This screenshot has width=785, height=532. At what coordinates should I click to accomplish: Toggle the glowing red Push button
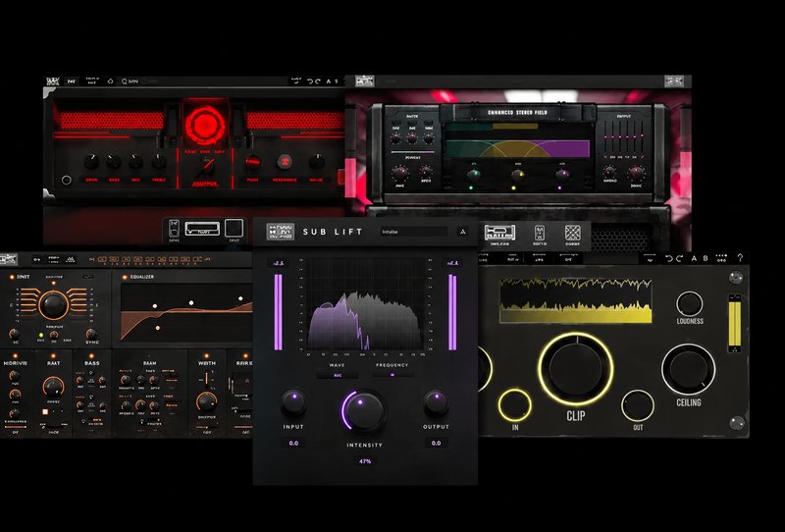click(252, 162)
